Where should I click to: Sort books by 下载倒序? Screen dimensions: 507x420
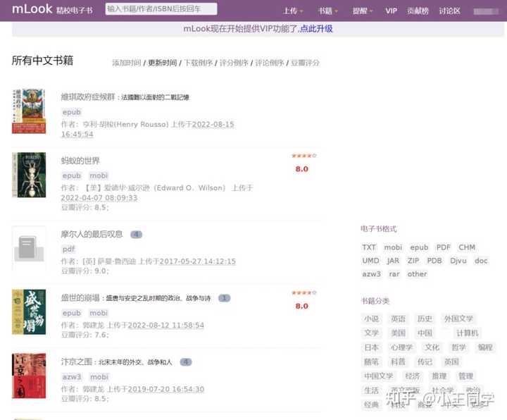pyautogui.click(x=198, y=63)
